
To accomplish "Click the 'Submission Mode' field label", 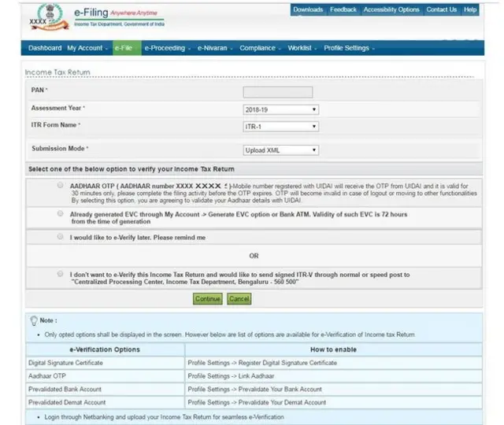I will pyautogui.click(x=60, y=149).
